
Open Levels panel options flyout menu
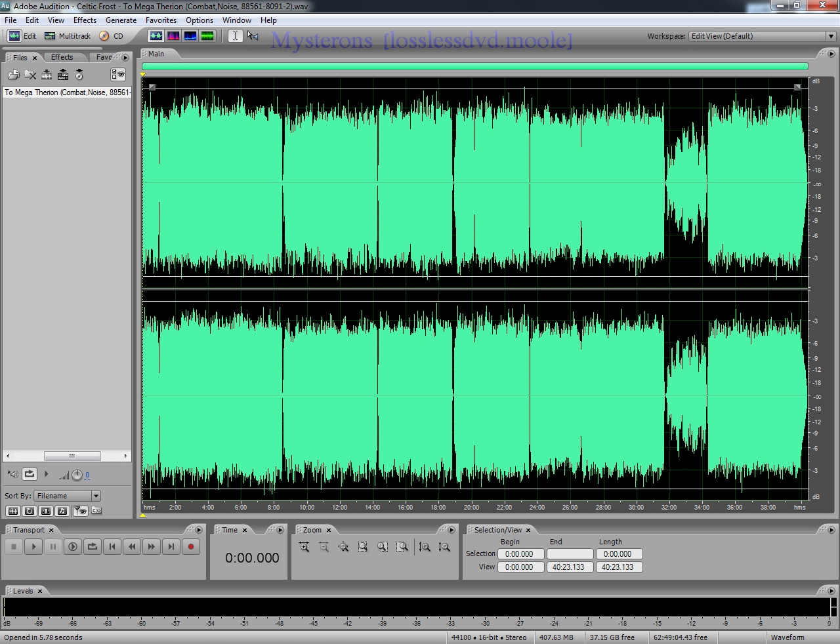[x=831, y=591]
